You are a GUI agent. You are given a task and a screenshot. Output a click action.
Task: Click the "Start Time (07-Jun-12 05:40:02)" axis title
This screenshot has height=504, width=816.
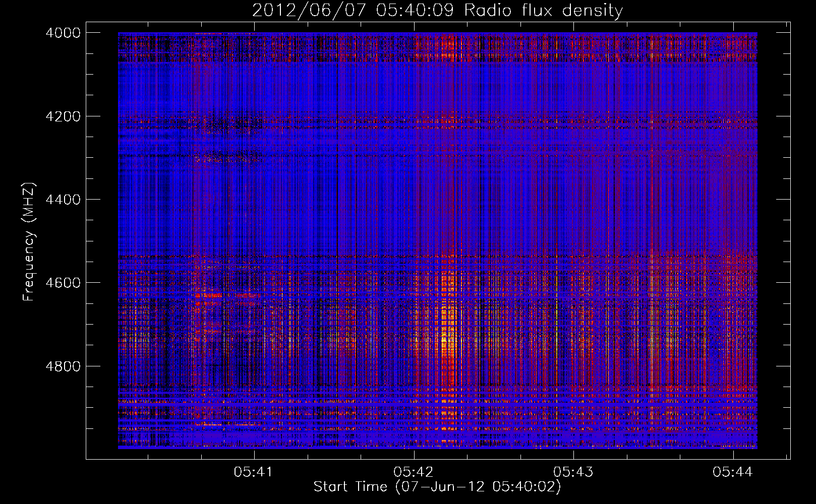click(x=437, y=487)
